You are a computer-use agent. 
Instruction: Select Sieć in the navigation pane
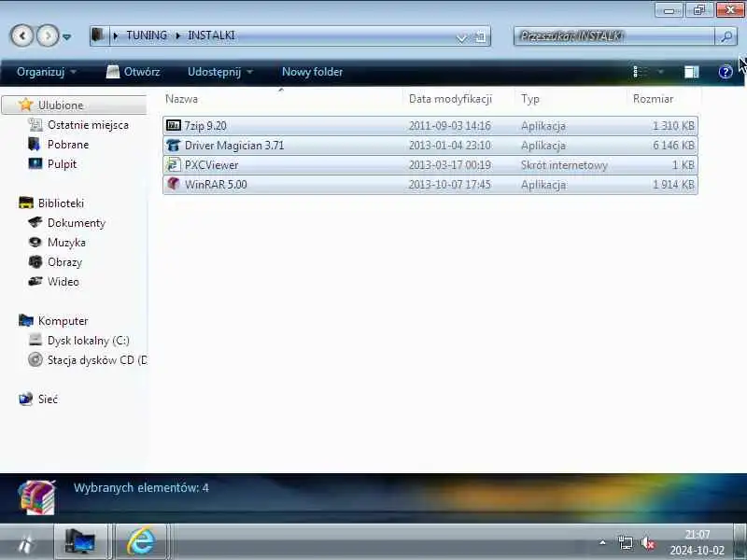click(48, 399)
